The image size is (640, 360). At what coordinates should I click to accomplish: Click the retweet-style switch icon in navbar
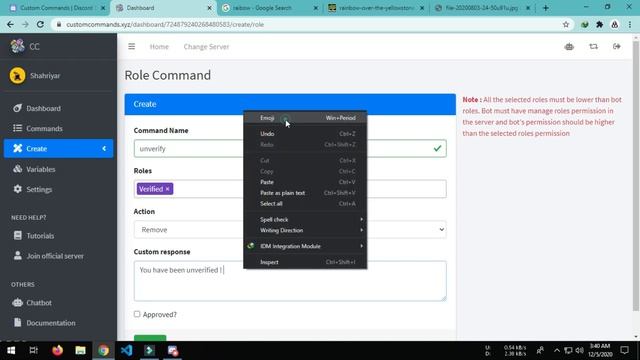(593, 47)
